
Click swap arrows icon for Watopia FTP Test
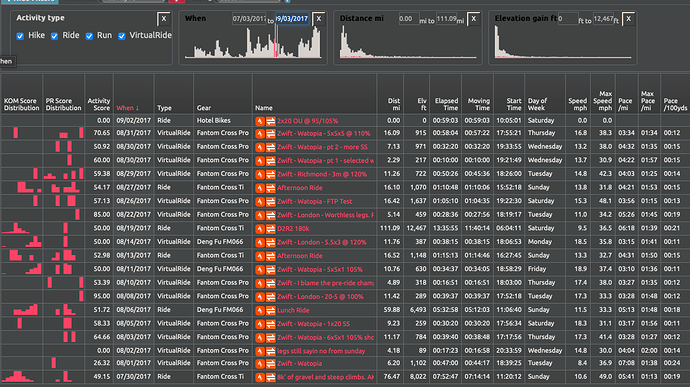[x=270, y=202]
